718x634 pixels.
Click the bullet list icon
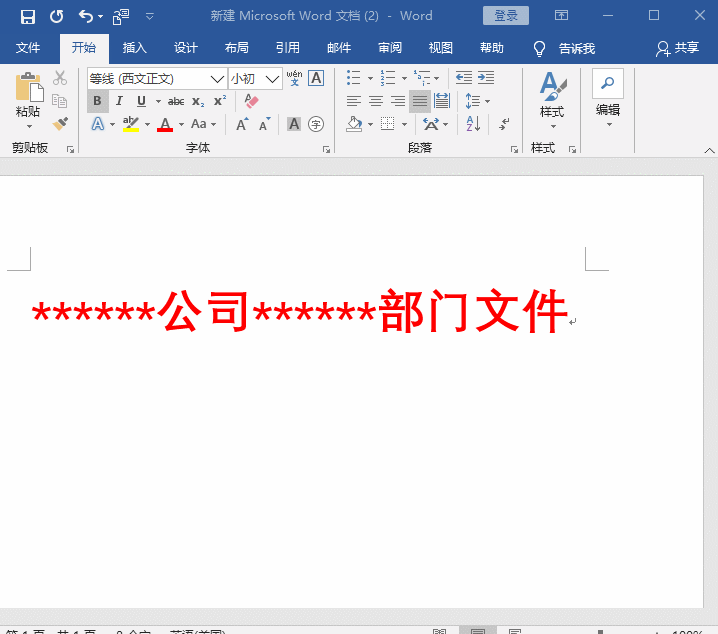pyautogui.click(x=353, y=78)
